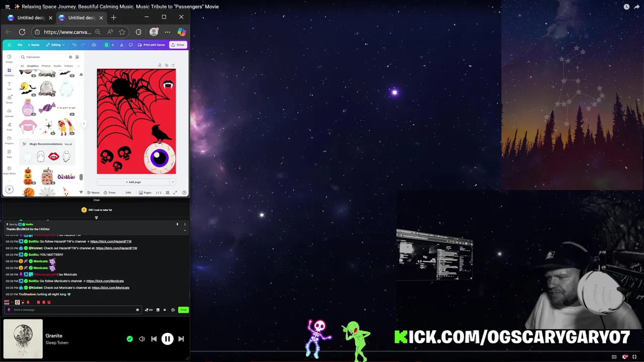Open the browser extensions puzzle icon

138,32
